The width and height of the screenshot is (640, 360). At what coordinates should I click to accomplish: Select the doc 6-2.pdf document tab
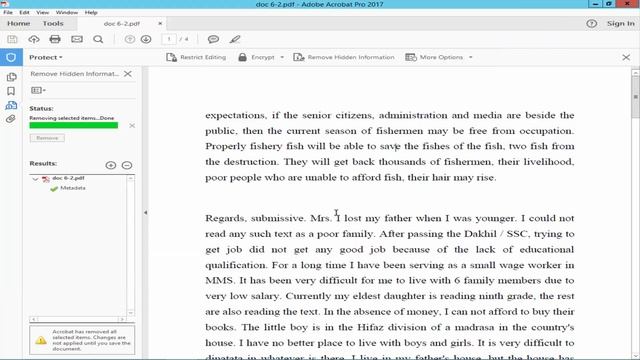click(122, 24)
